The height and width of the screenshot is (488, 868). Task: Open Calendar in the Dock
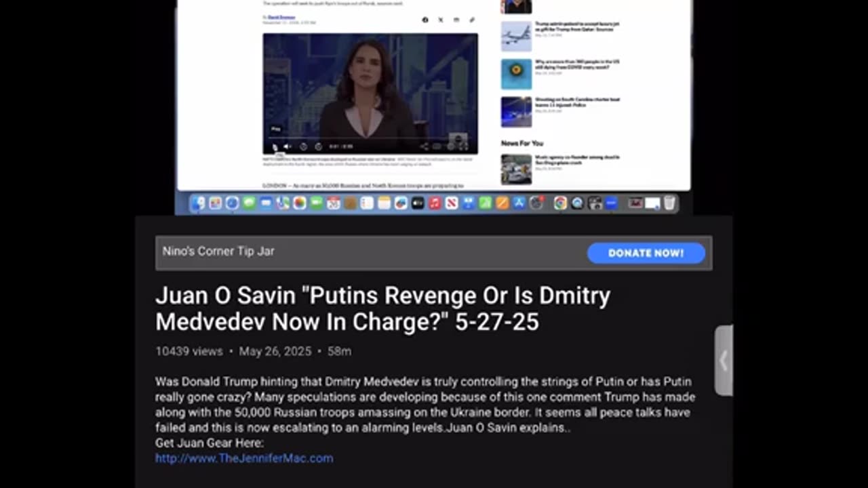(x=333, y=203)
